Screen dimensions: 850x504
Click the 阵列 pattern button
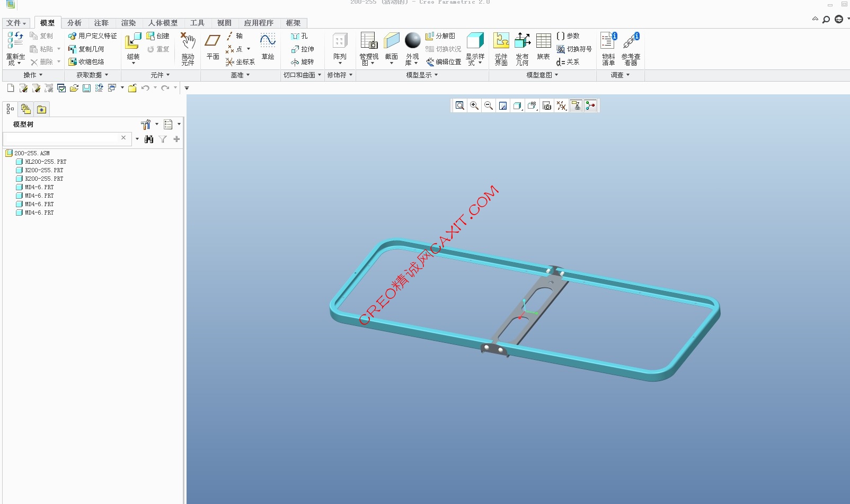pos(340,48)
